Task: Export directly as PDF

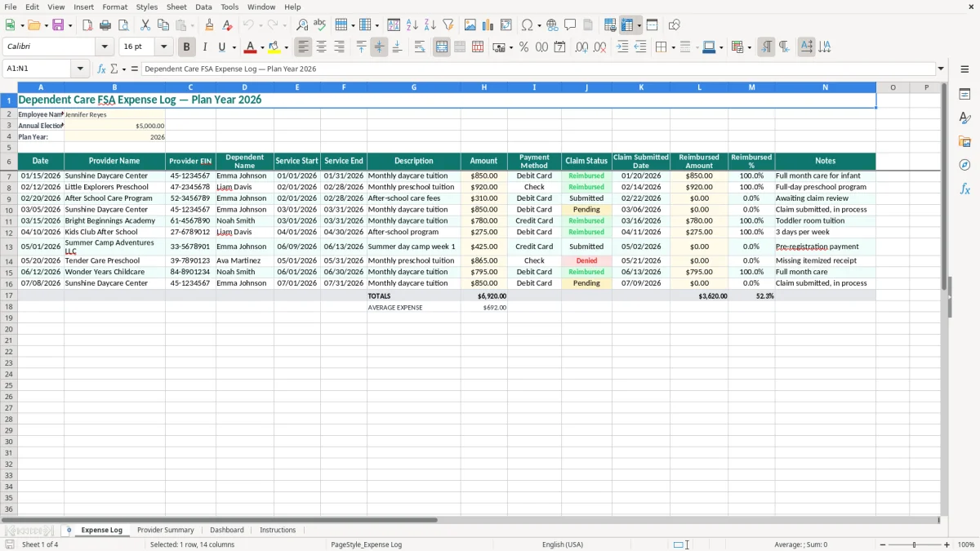Action: pos(87,25)
